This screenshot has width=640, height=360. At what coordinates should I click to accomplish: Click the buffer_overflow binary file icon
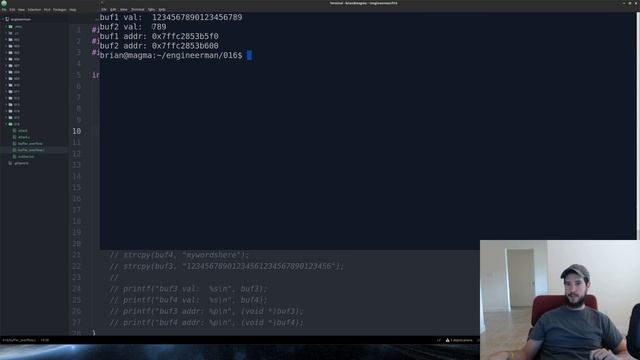pos(14,144)
